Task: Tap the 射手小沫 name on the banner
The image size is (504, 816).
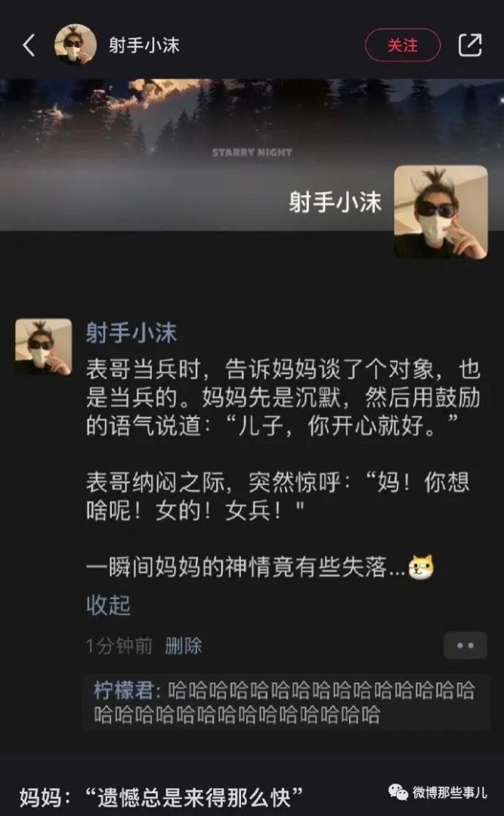Action: pos(335,202)
